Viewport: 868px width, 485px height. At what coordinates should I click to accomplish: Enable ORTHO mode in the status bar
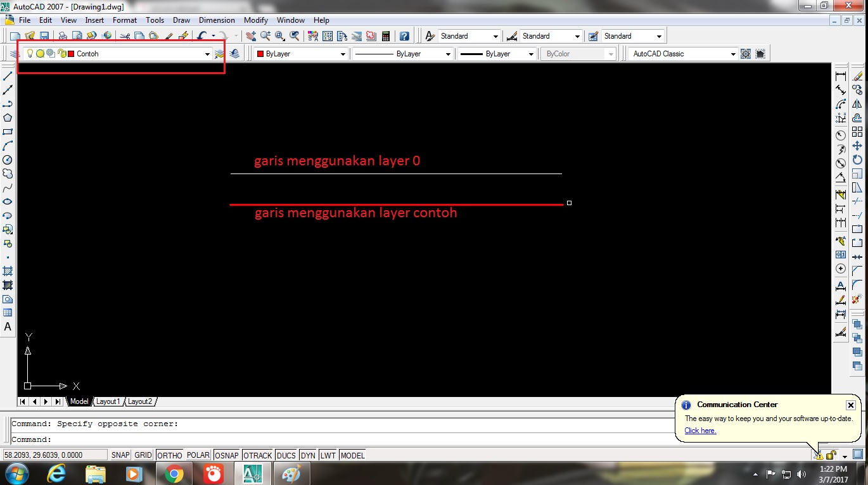[169, 455]
